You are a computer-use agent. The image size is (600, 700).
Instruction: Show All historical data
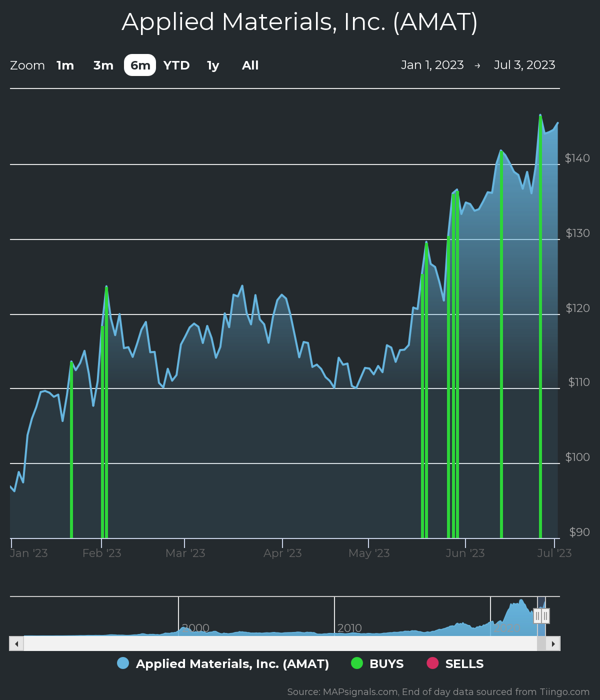click(250, 65)
